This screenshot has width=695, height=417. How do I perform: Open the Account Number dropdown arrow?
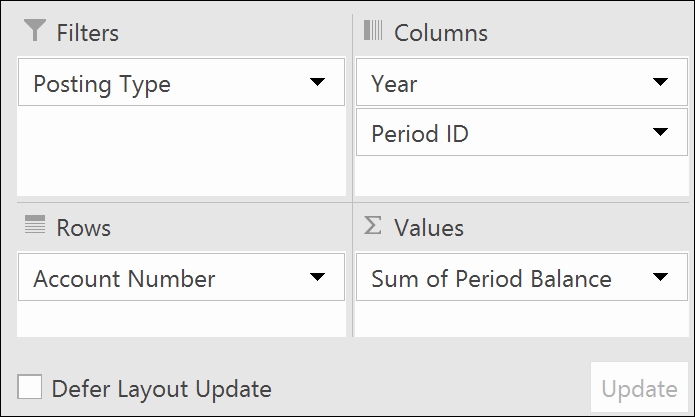tap(317, 277)
